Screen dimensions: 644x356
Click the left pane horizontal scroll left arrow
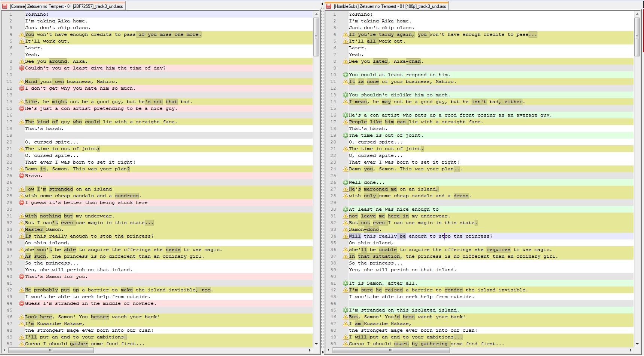(x=5, y=350)
